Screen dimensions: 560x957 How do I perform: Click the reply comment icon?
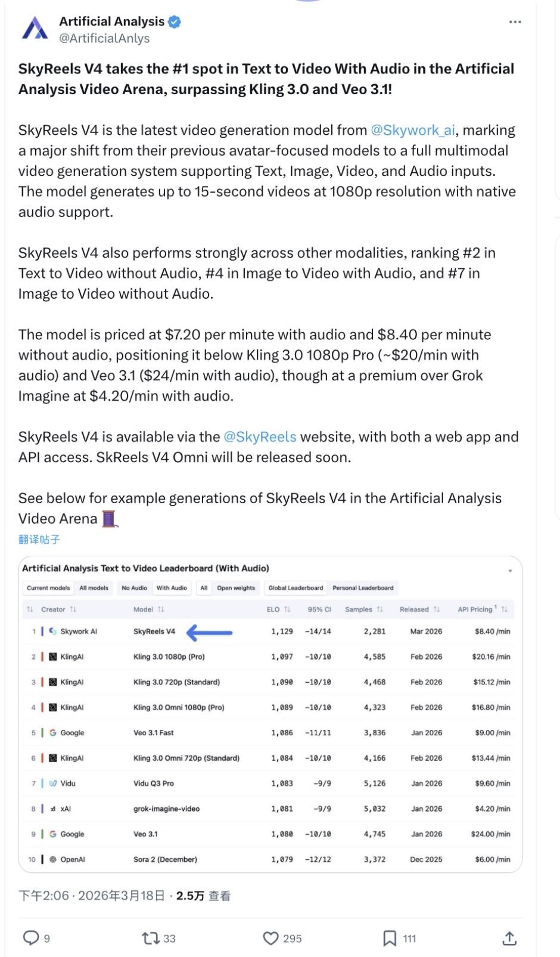pyautogui.click(x=31, y=938)
